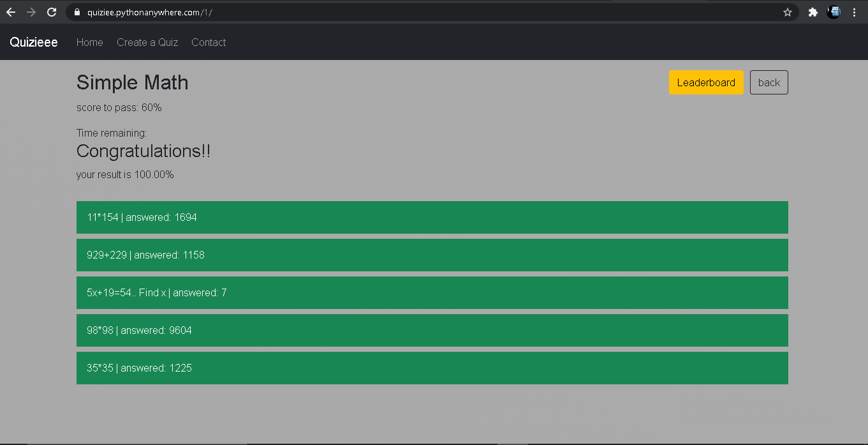Viewport: 868px width, 445px height.
Task: Switch to the Home menu item
Action: click(89, 42)
